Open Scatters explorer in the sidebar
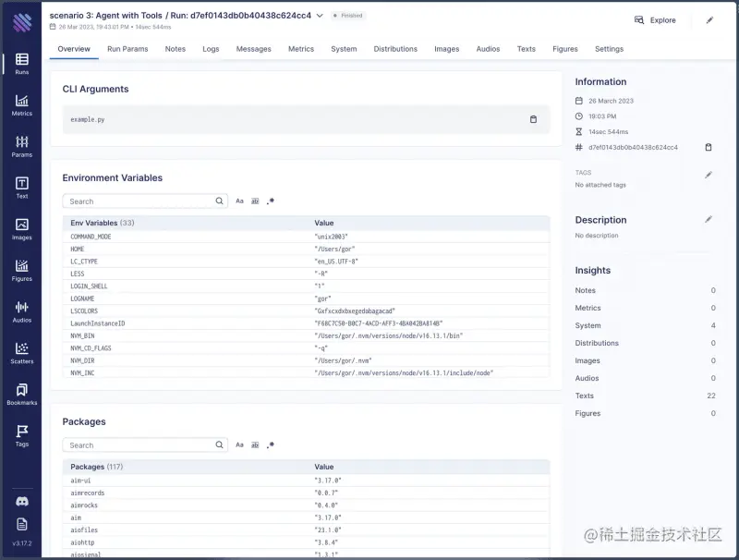 tap(21, 354)
